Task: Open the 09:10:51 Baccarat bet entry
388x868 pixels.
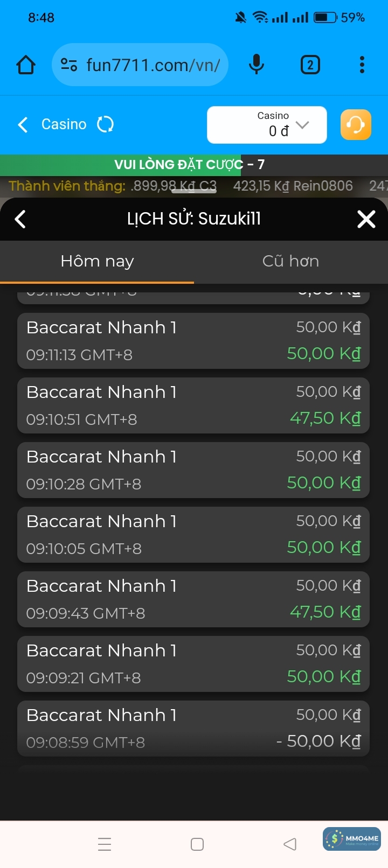Action: [x=193, y=405]
